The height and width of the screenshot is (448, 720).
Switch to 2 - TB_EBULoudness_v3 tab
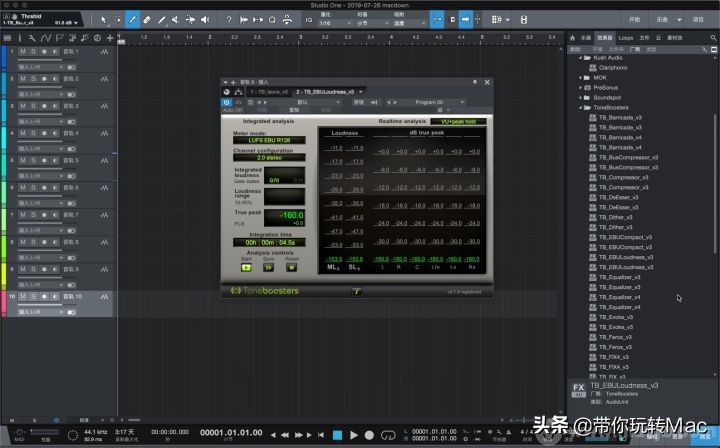tap(325, 92)
